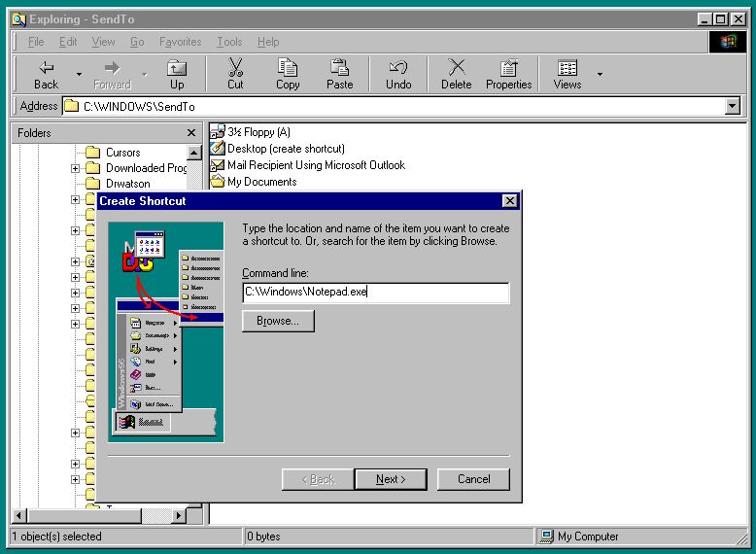Click the Views toolbar icon

[x=567, y=74]
